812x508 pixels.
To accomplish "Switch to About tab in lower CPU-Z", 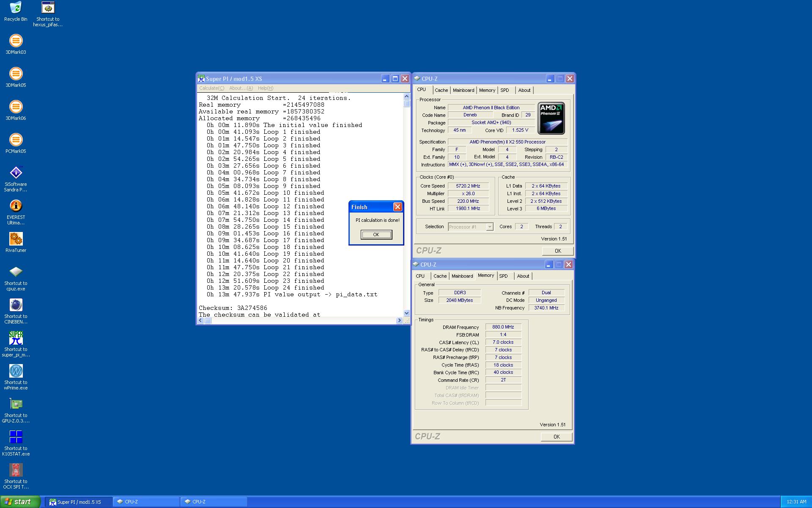I will coord(523,276).
